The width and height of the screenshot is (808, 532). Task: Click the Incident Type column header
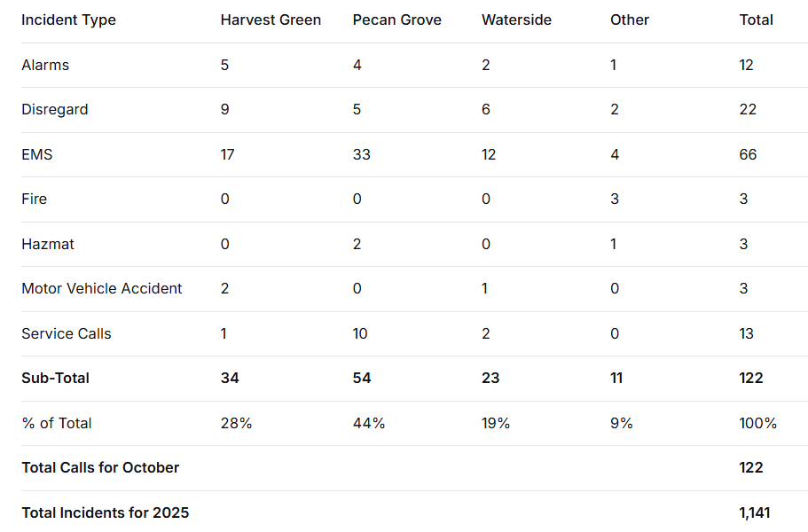coord(68,20)
